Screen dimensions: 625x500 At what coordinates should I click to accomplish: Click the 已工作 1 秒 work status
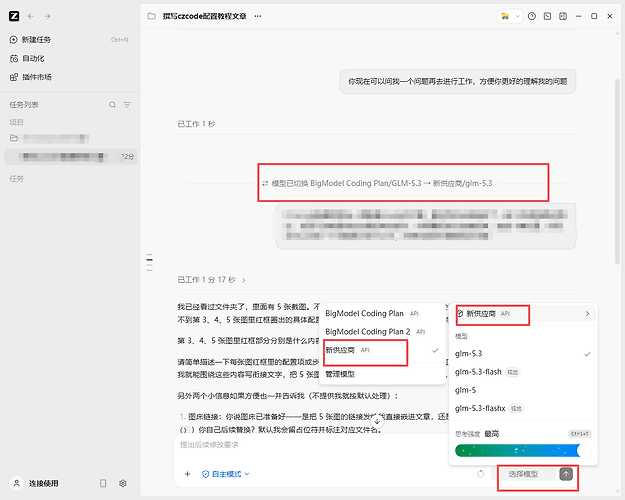coord(196,124)
